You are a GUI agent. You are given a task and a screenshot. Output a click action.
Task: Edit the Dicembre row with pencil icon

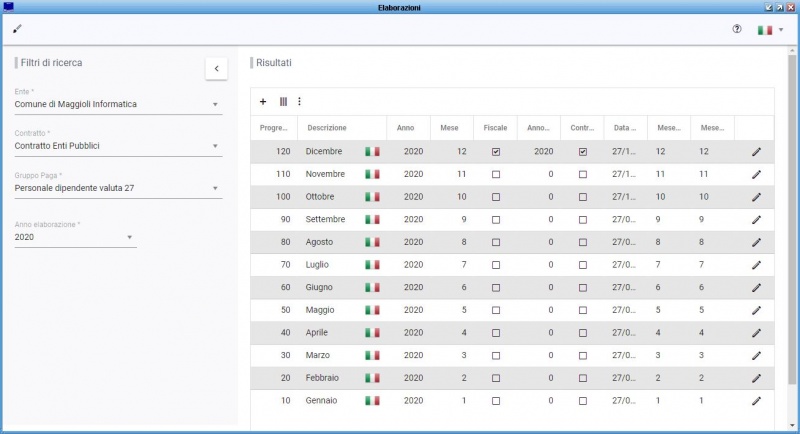pos(756,152)
